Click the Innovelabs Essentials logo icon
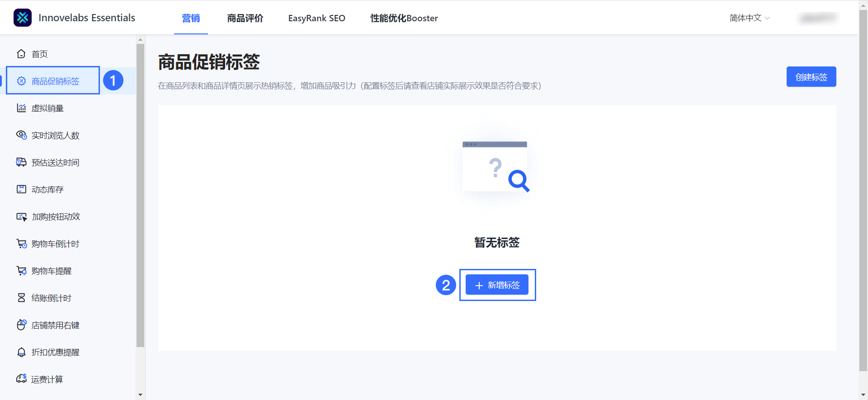The width and height of the screenshot is (868, 400). tap(23, 18)
